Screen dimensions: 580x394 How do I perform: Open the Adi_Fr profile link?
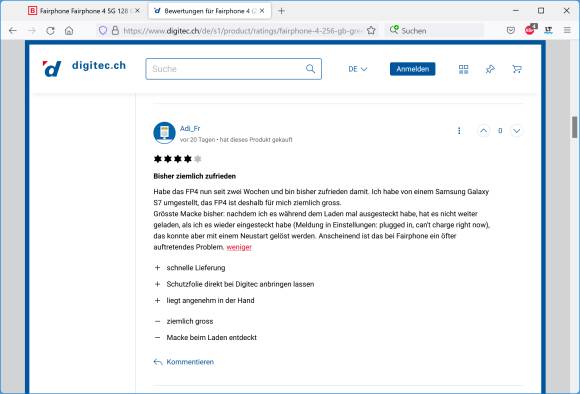click(x=190, y=128)
